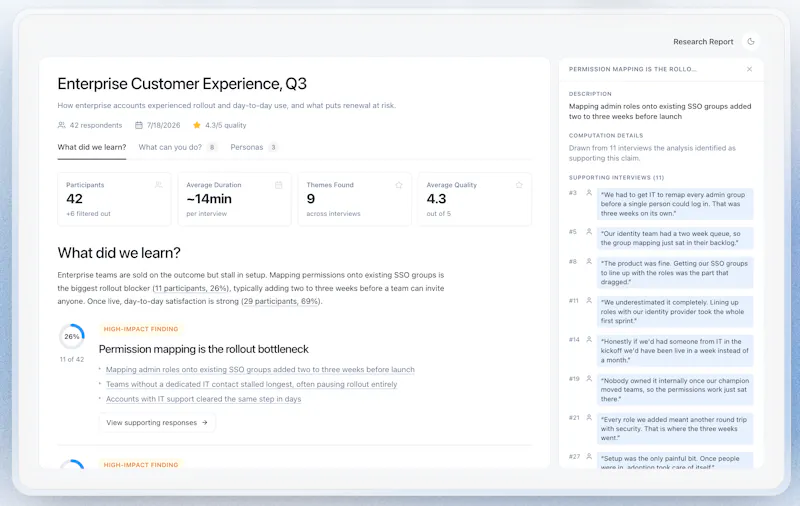Viewport: 800px width, 506px height.
Task: Click person icon for interview #21
Action: tap(589, 418)
